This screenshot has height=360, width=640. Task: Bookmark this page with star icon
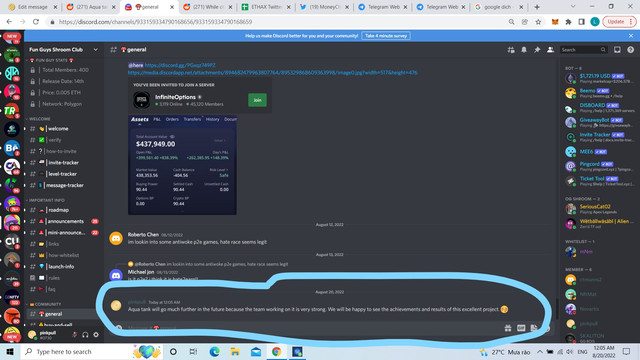pyautogui.click(x=538, y=22)
